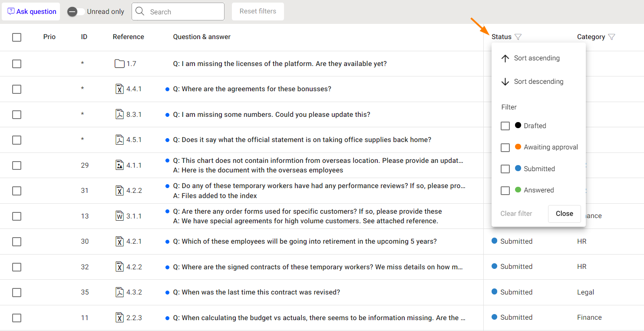Click the PDF icon for reference 4.5.1
This screenshot has width=644, height=331.
(119, 140)
